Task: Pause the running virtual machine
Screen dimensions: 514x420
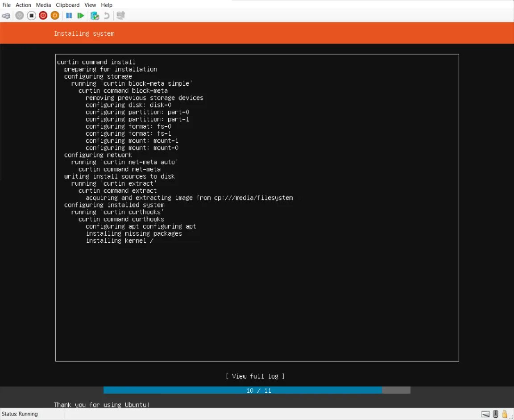Action: click(x=69, y=15)
